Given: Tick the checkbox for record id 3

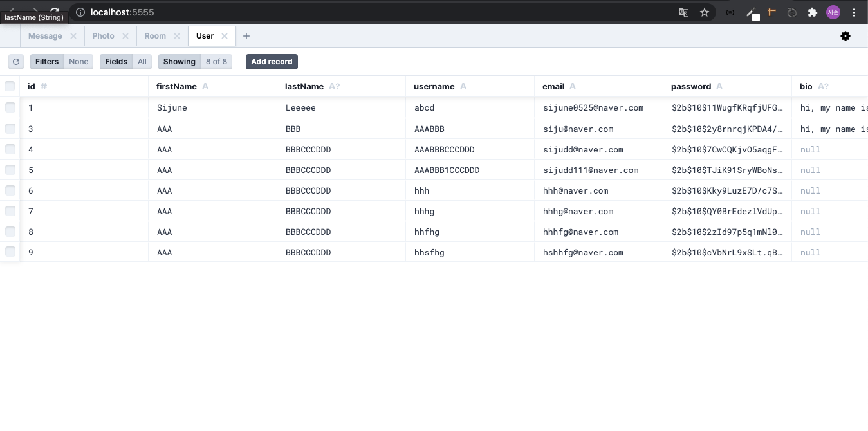Looking at the screenshot, I should coord(10,129).
